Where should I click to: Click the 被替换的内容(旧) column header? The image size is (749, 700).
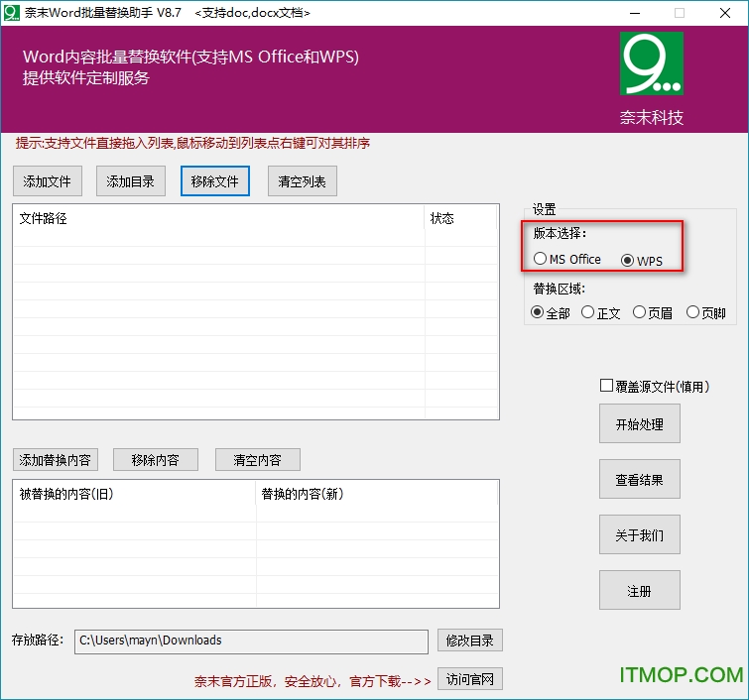134,494
